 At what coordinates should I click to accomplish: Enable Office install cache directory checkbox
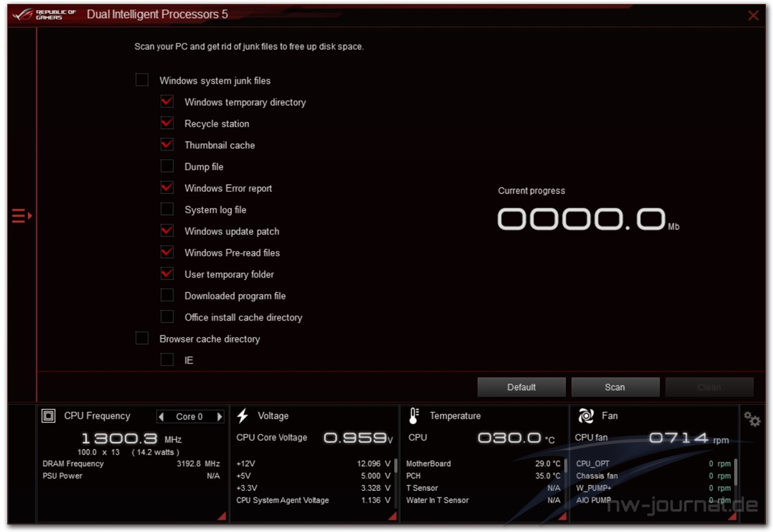[x=167, y=317]
